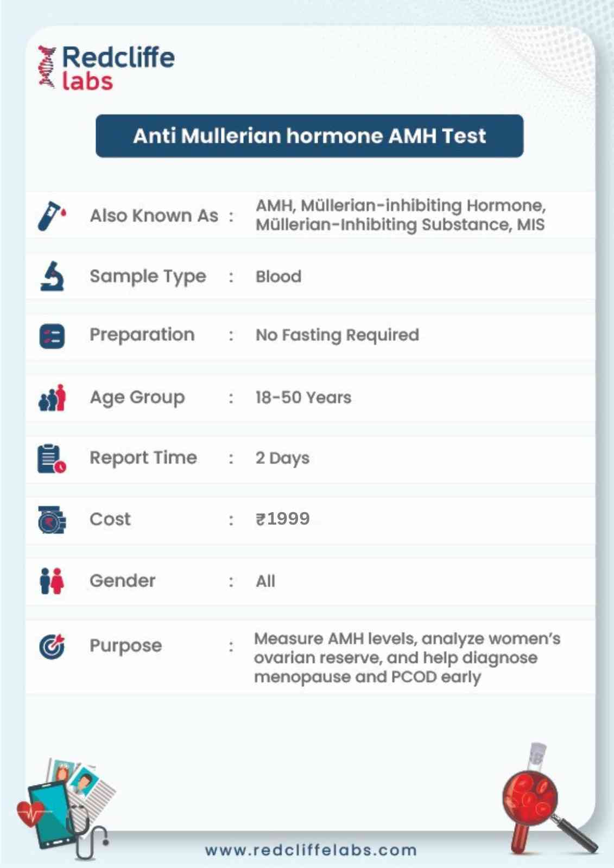Image resolution: width=614 pixels, height=868 pixels.
Task: Open the www.redcliffelabs.com link
Action: (x=311, y=850)
